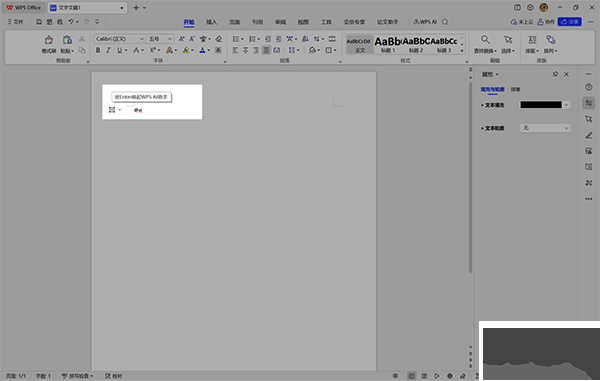
Task: Toggle Center alignment paragraph button
Action: (246, 50)
